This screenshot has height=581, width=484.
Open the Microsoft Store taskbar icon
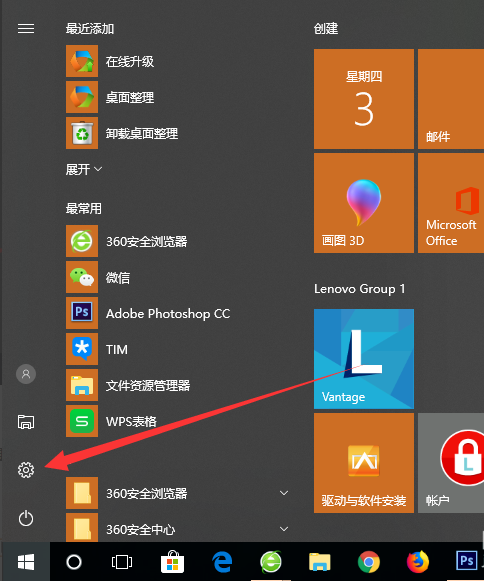[172, 562]
